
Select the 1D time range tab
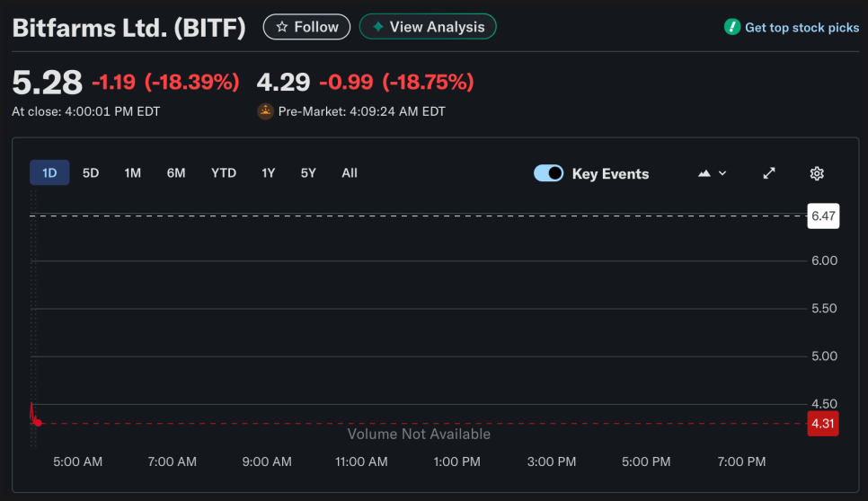[x=49, y=172]
